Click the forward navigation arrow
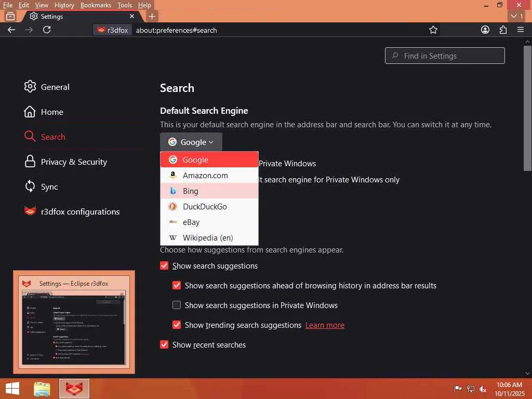 click(29, 30)
